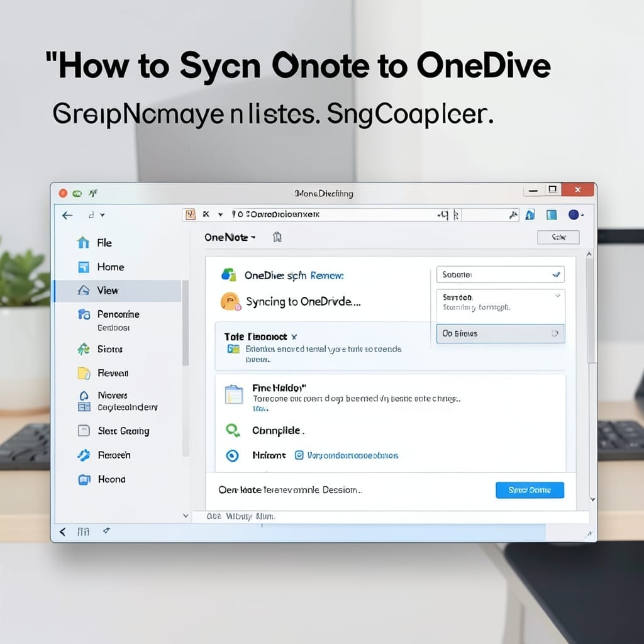Screen dimensions: 644x644
Task: Click the View sidebar icon
Action: coord(84,291)
